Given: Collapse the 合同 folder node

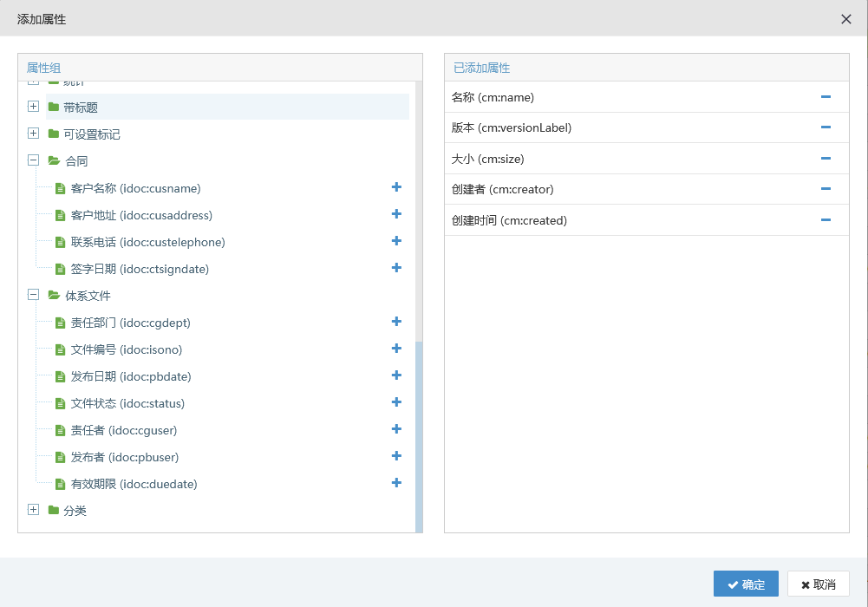Looking at the screenshot, I should (x=33, y=160).
